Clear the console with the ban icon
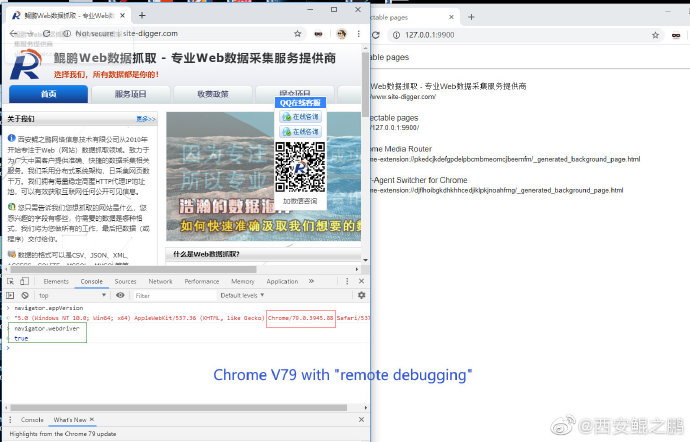The height and width of the screenshot is (442, 690). (x=25, y=295)
